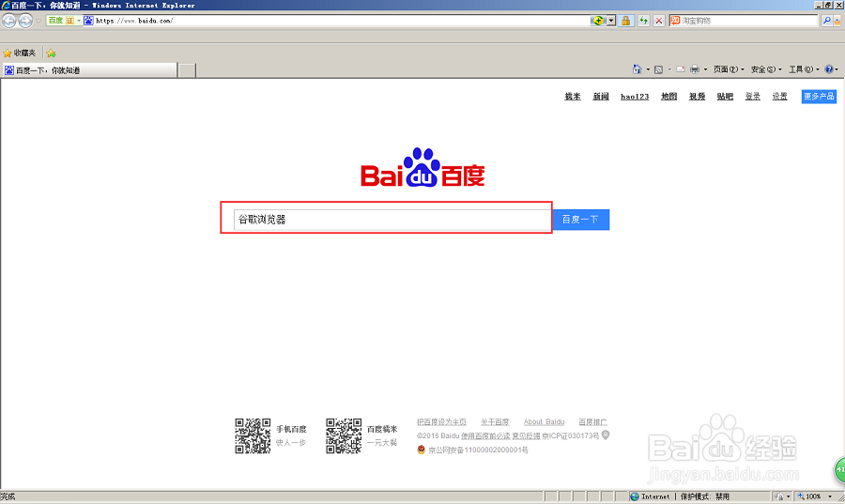Click the privacy/security lock icon in status bar

tap(778, 496)
